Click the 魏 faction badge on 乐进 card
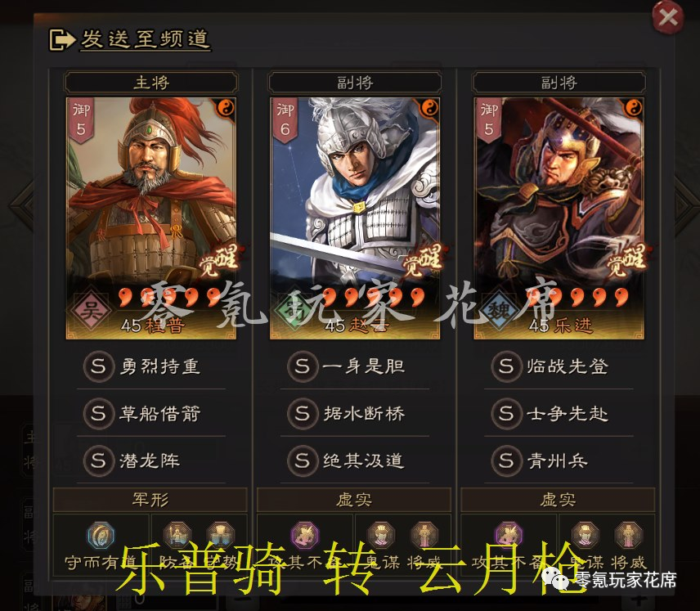The height and width of the screenshot is (611, 700). pos(499,311)
